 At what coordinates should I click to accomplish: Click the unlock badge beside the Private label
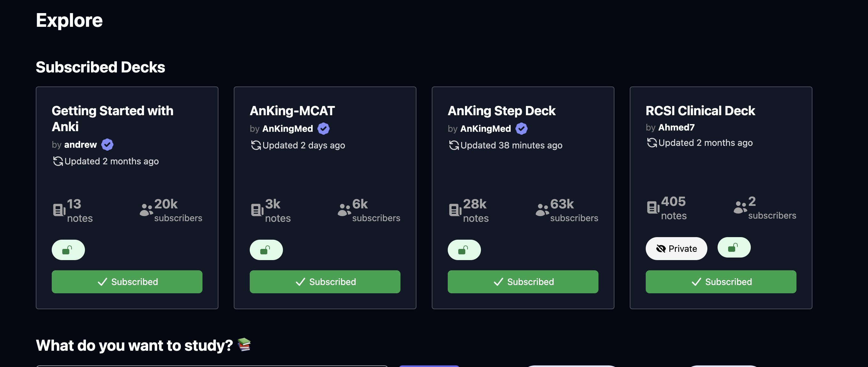tap(734, 247)
